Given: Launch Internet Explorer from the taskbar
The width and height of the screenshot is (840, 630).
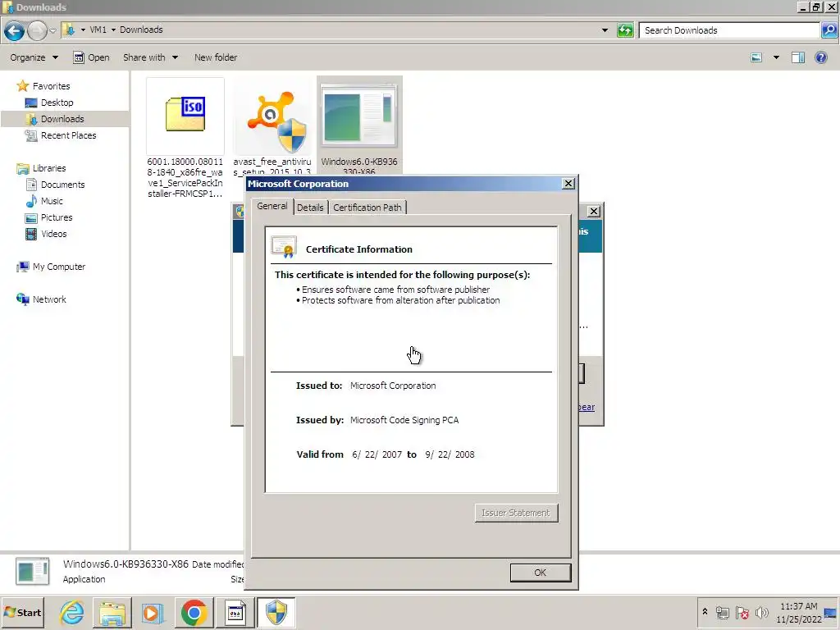Looking at the screenshot, I should tap(72, 612).
